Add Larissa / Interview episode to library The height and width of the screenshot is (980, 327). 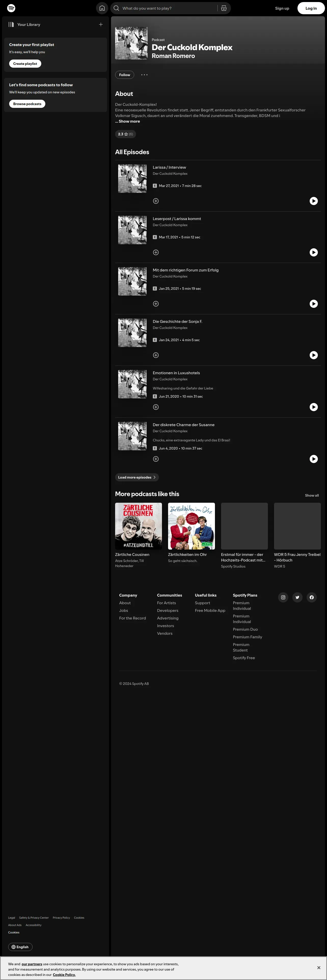point(156,201)
